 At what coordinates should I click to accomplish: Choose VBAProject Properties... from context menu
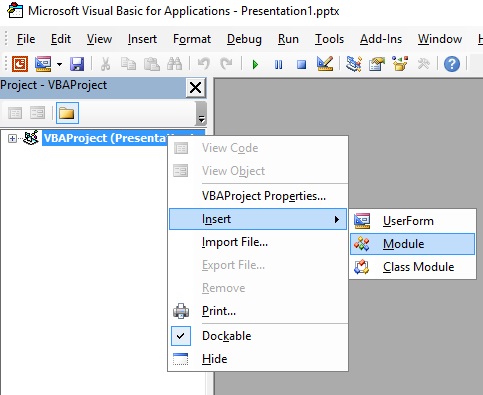258,196
